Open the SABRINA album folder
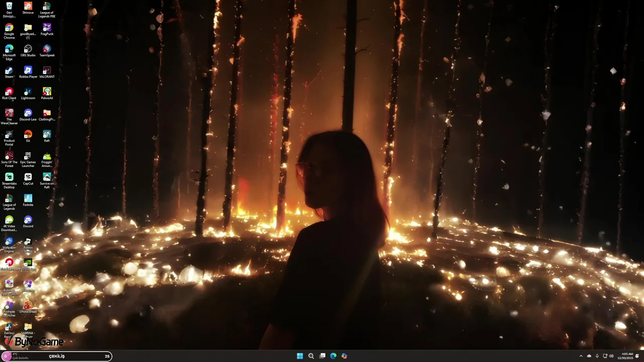 [28, 330]
